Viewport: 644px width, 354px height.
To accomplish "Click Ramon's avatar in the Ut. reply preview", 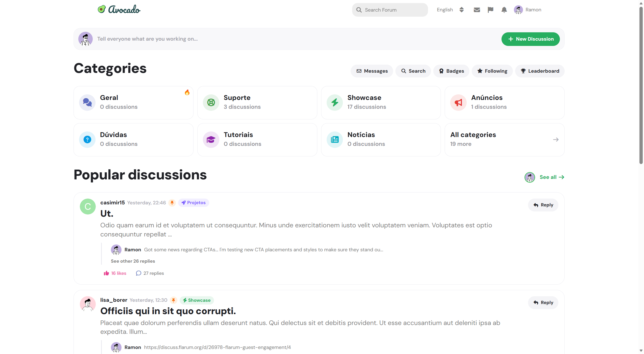I will [x=116, y=250].
